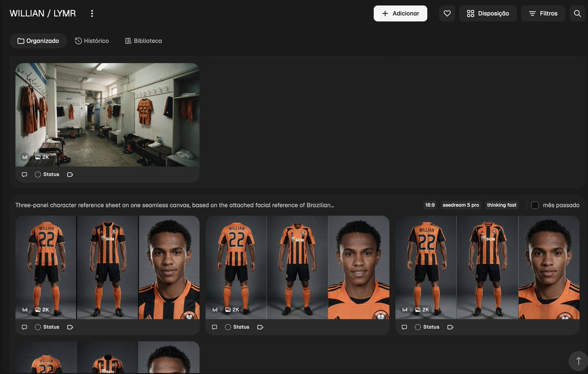
Task: Open the Filtros panel
Action: pyautogui.click(x=543, y=14)
